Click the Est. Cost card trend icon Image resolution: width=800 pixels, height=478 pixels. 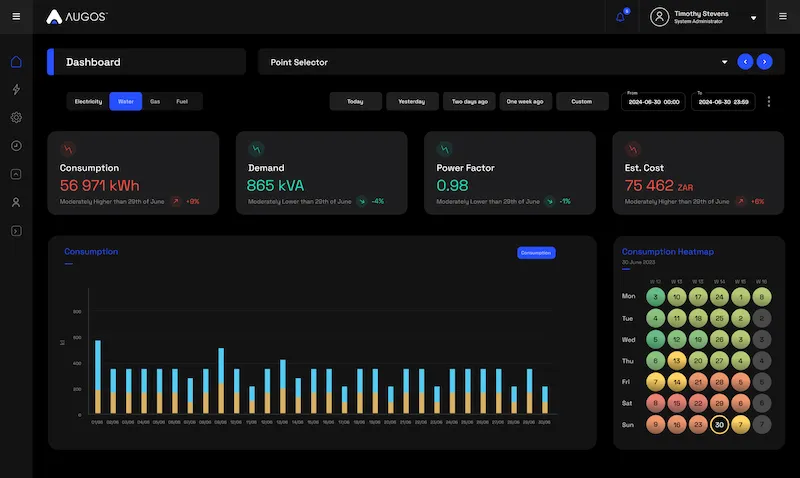click(x=633, y=149)
